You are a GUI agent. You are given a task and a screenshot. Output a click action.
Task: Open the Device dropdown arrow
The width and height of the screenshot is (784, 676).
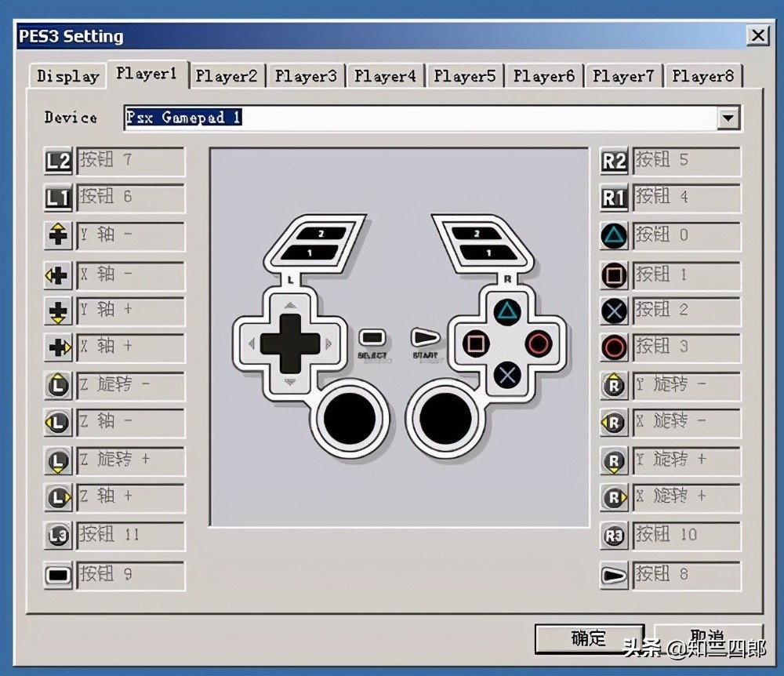point(728,118)
